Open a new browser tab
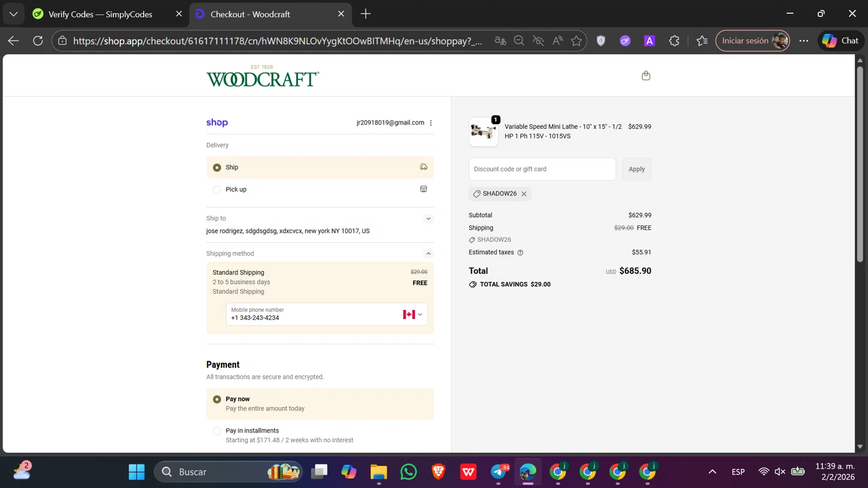 click(366, 14)
